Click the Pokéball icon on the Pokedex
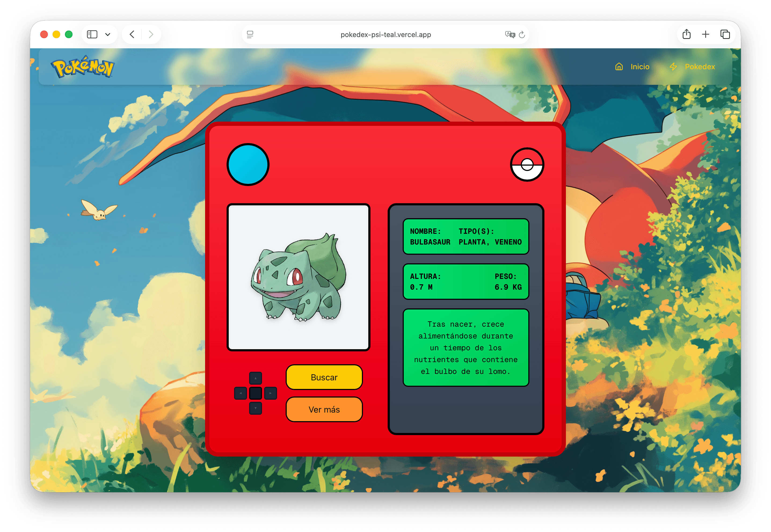The image size is (771, 532). pyautogui.click(x=527, y=164)
